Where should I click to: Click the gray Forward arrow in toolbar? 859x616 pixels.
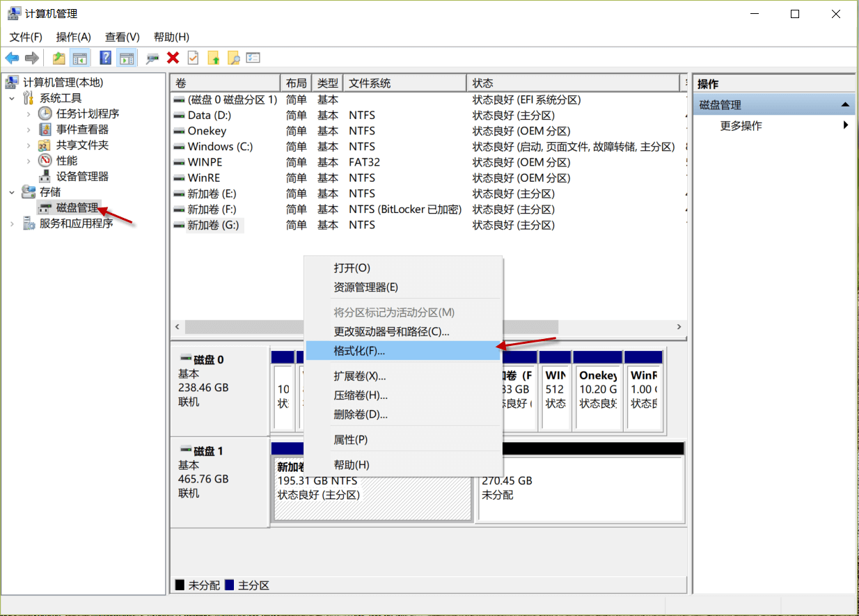pyautogui.click(x=31, y=58)
